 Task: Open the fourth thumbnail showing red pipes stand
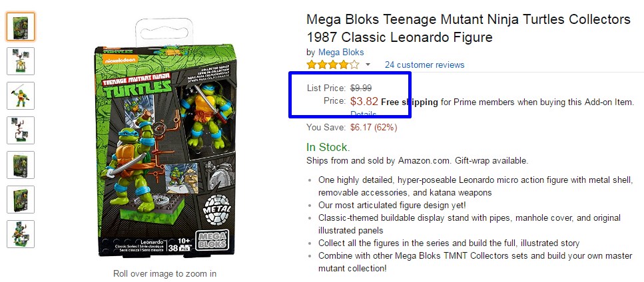(21, 130)
